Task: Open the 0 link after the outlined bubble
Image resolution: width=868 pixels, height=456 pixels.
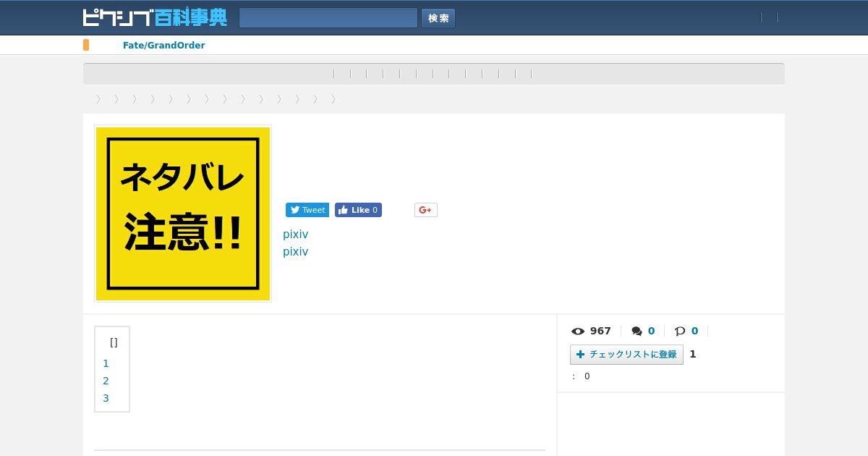Action: pyautogui.click(x=694, y=331)
